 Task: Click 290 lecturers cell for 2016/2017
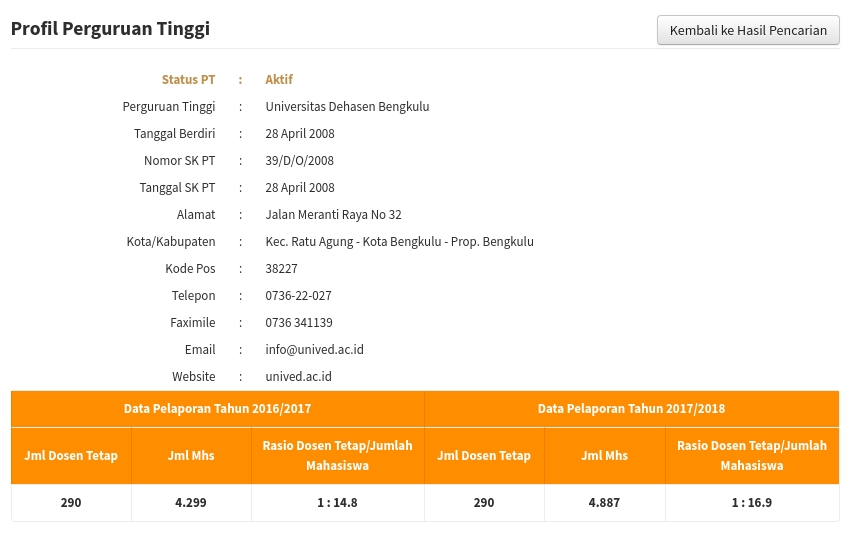[71, 503]
